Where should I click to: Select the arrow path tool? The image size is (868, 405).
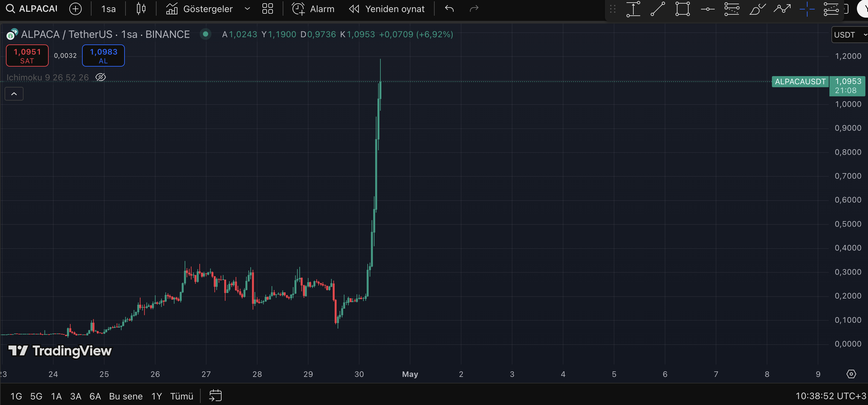coord(782,9)
